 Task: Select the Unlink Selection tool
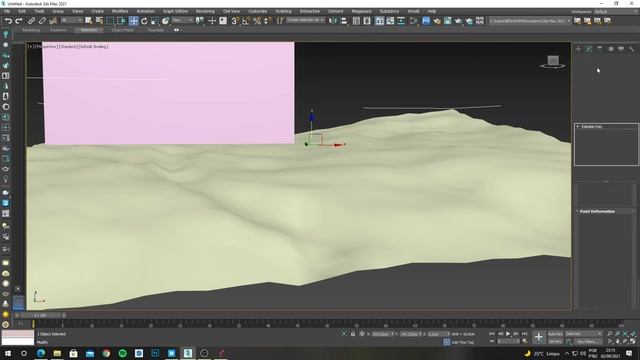[x=42, y=20]
